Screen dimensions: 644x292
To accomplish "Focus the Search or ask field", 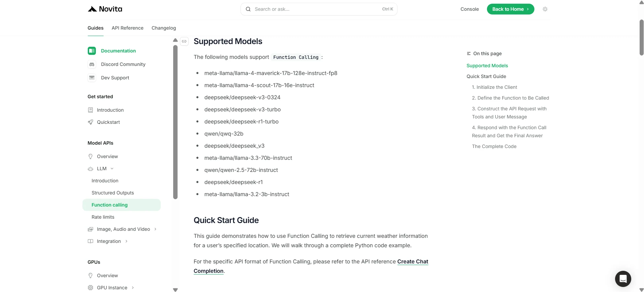I will coord(319,9).
